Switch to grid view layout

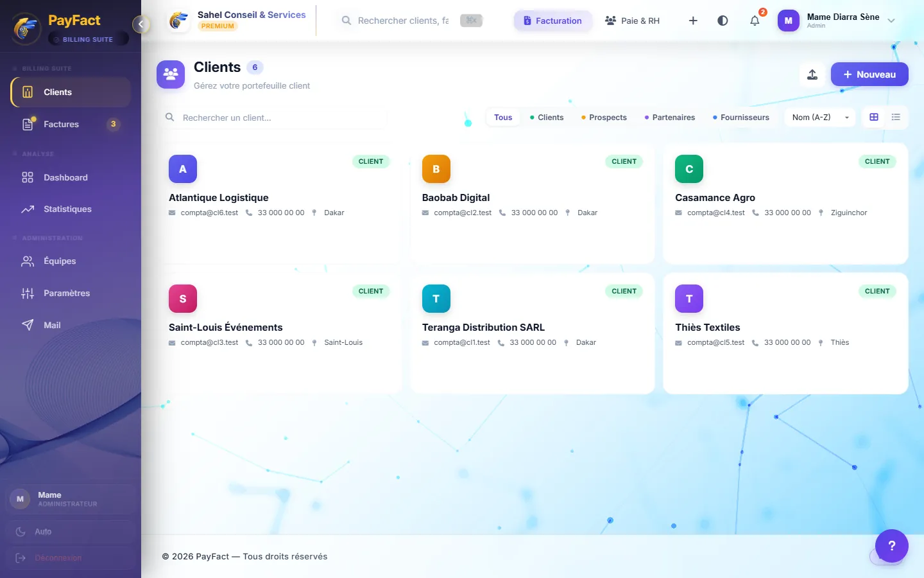coord(874,117)
